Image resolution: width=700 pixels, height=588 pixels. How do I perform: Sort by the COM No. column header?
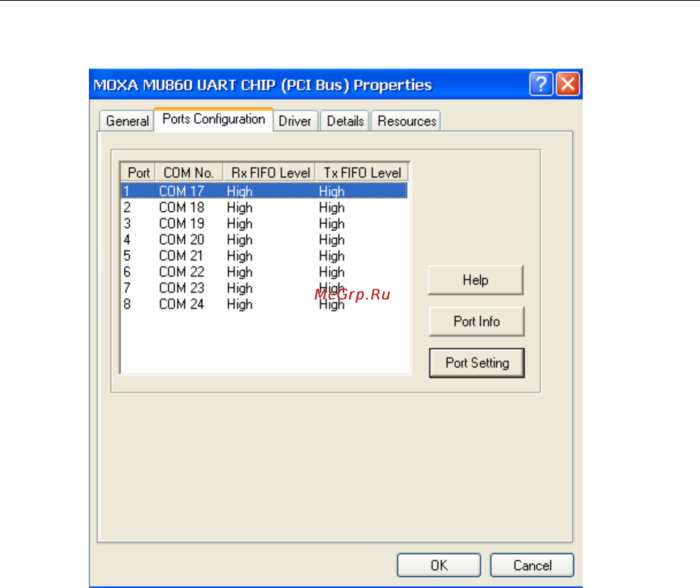189,173
